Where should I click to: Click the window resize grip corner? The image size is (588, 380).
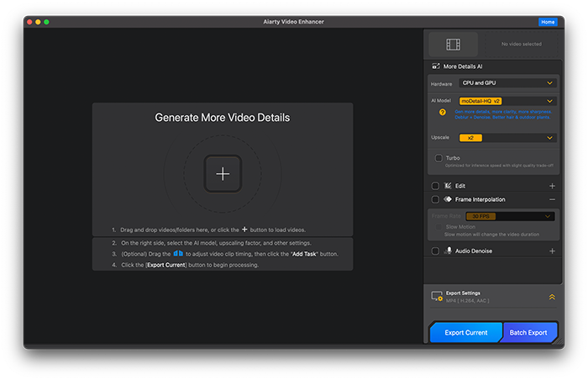[x=559, y=340]
